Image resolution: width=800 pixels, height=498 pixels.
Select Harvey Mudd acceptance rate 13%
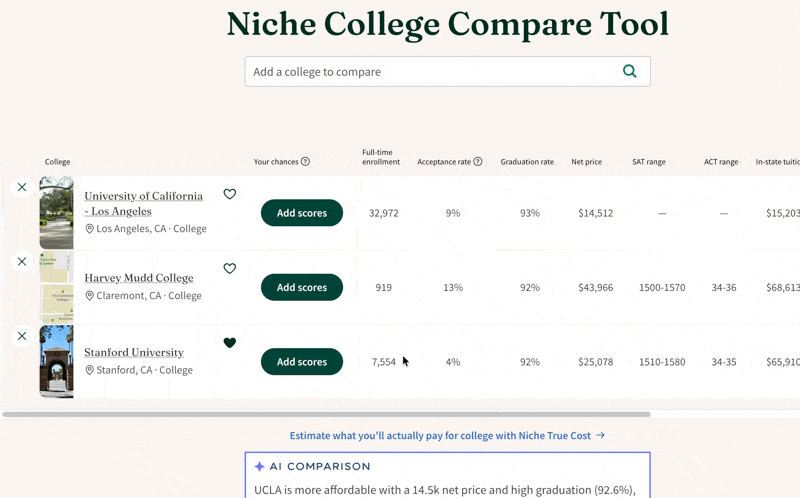click(453, 288)
